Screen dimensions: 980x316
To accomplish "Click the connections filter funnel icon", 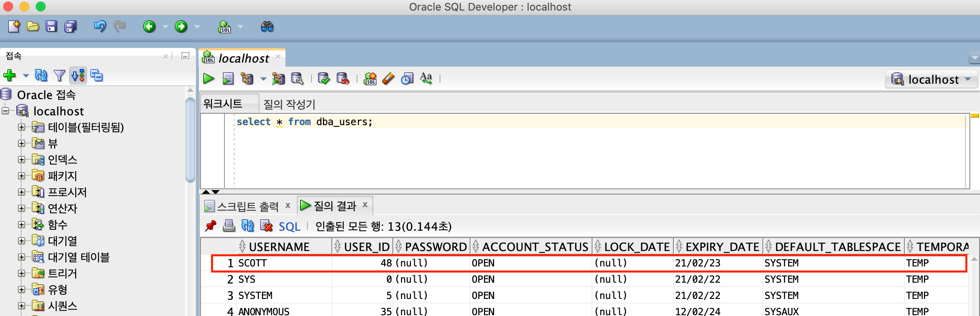I will click(59, 76).
